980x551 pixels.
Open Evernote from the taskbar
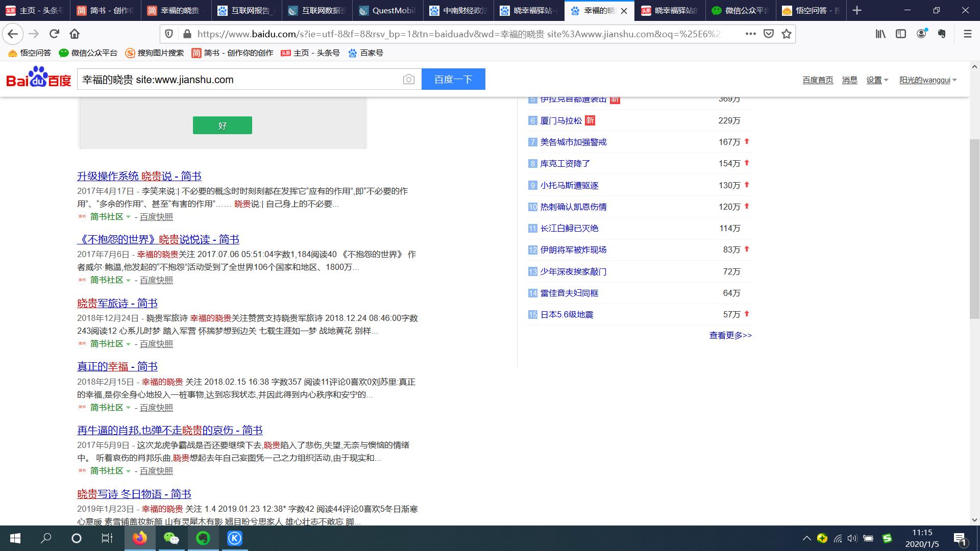point(203,538)
